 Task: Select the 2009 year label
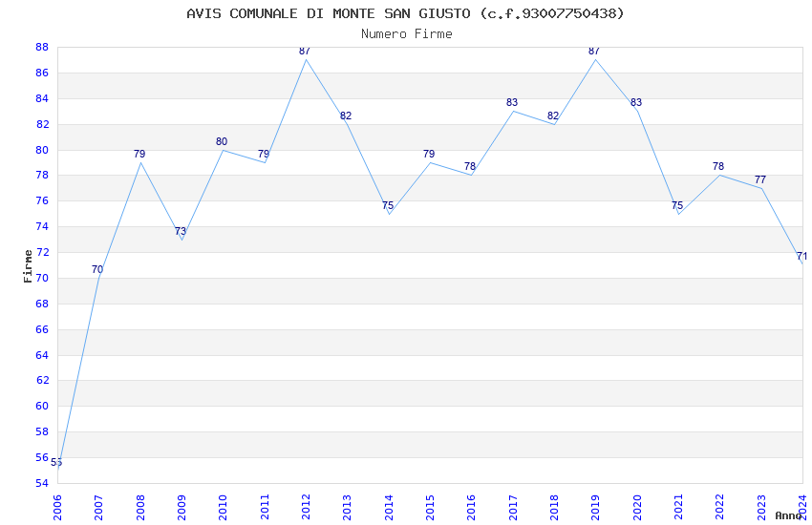182,508
